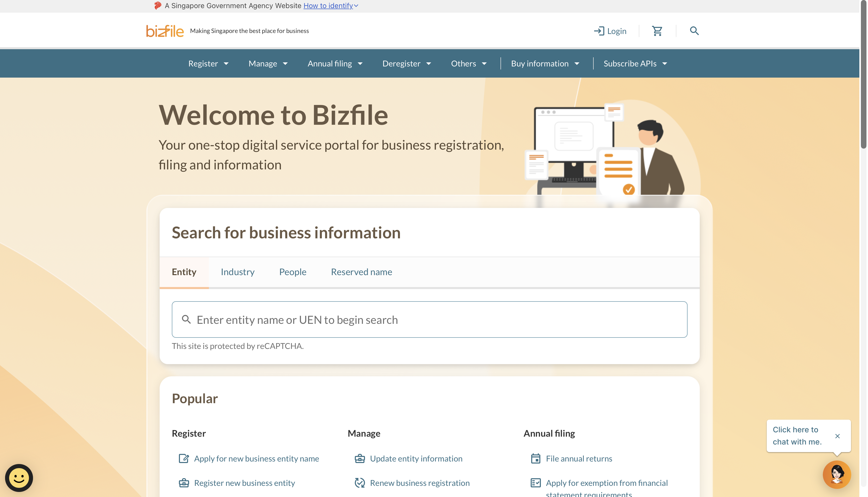Open Update entity information link
Screen dimensions: 868x497
416,458
